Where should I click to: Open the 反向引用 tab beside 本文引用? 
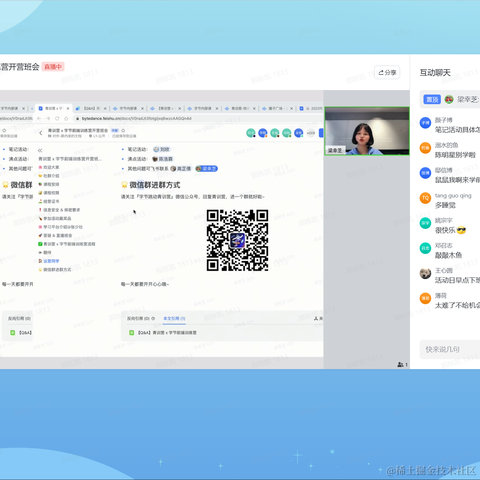point(141,319)
